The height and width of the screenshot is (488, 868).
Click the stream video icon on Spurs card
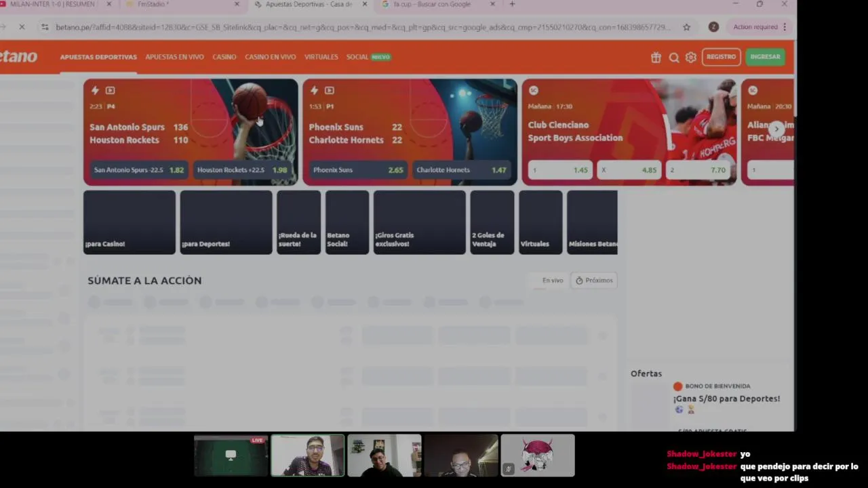pyautogui.click(x=110, y=90)
